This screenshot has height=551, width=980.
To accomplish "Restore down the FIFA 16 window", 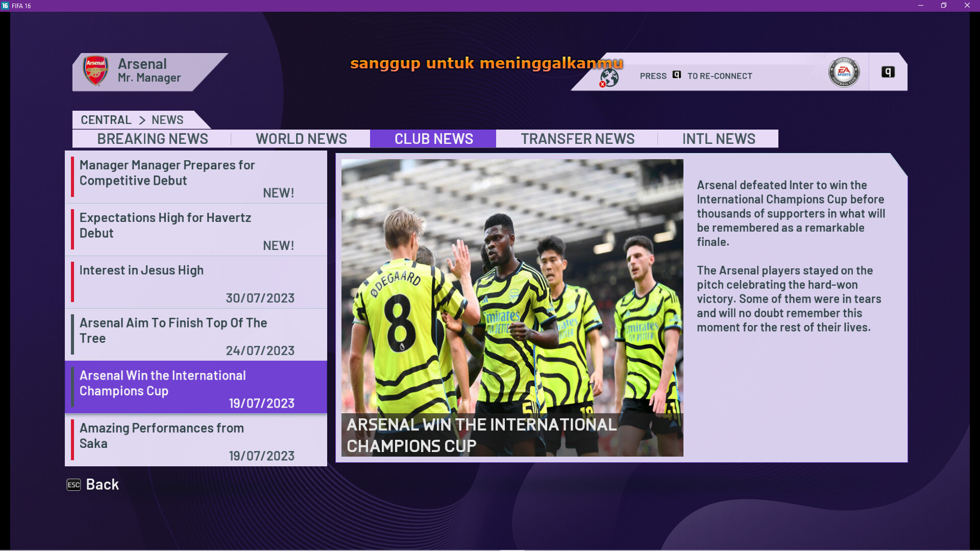I will [x=944, y=6].
